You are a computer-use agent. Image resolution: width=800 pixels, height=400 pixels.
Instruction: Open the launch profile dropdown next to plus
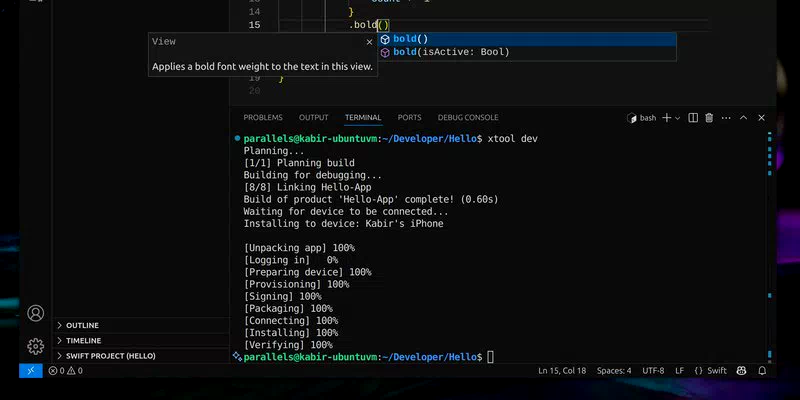click(678, 118)
